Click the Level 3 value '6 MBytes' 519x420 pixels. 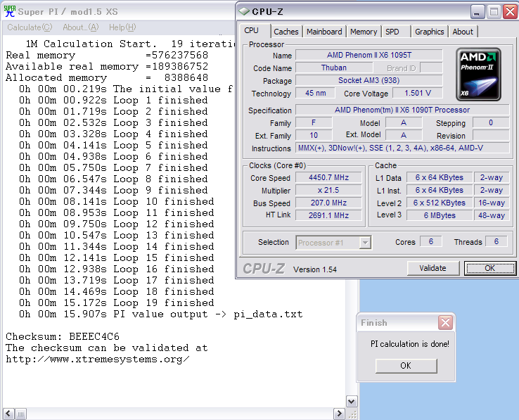(x=440, y=215)
